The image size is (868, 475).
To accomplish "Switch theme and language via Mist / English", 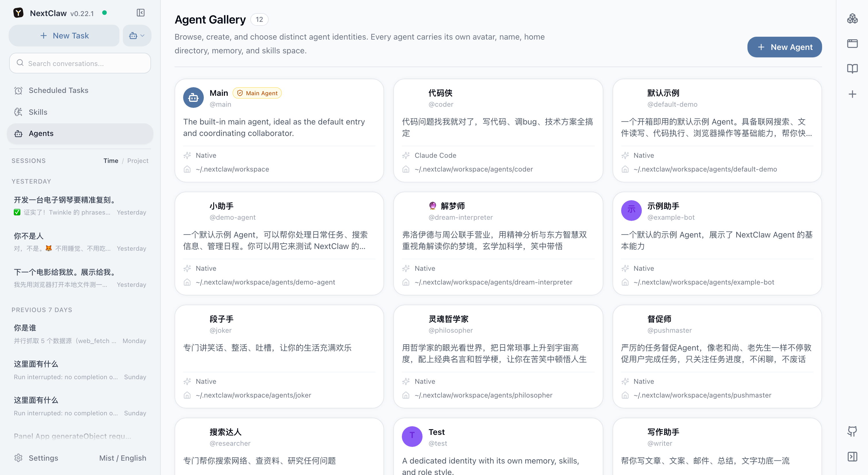I will (123, 458).
